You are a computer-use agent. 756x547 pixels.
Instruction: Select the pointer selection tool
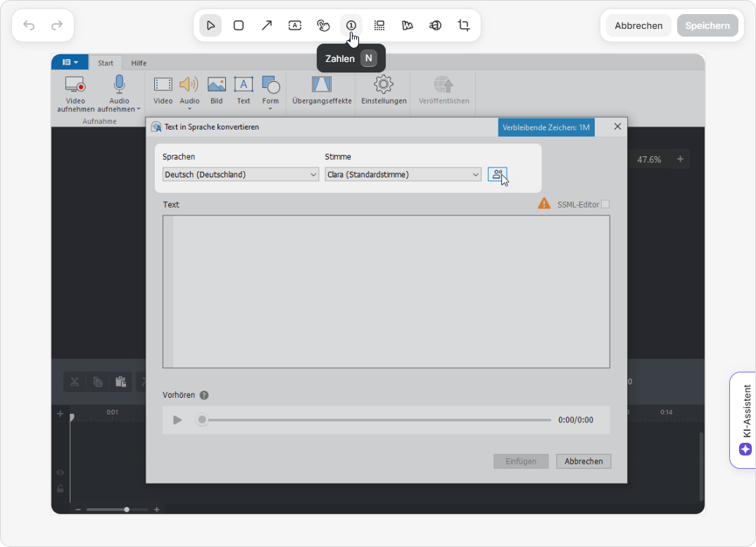210,25
